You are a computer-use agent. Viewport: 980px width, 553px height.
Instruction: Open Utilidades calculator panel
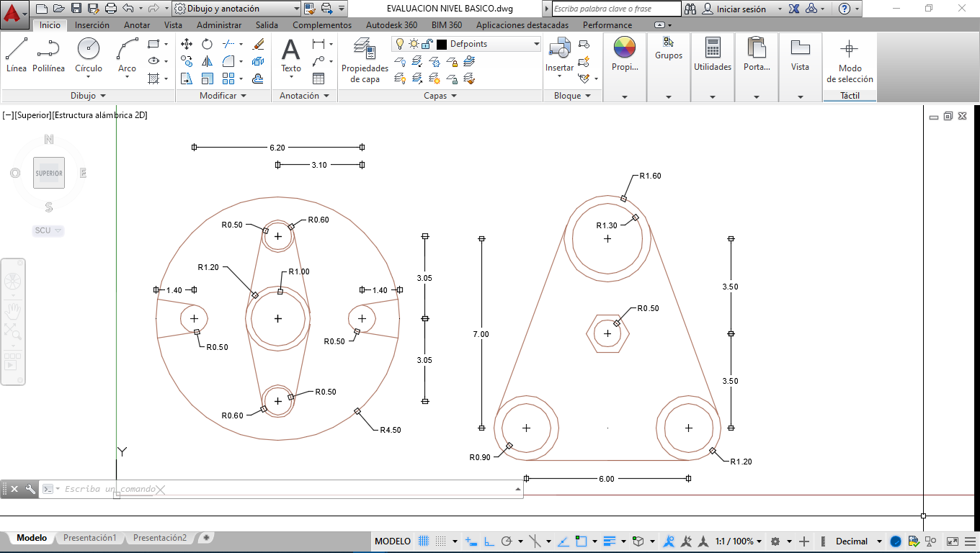712,55
